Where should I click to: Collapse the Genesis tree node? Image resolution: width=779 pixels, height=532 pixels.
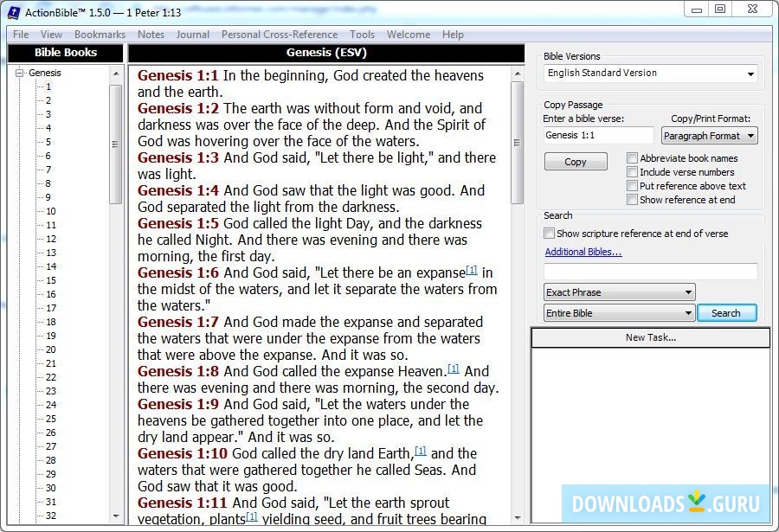20,73
